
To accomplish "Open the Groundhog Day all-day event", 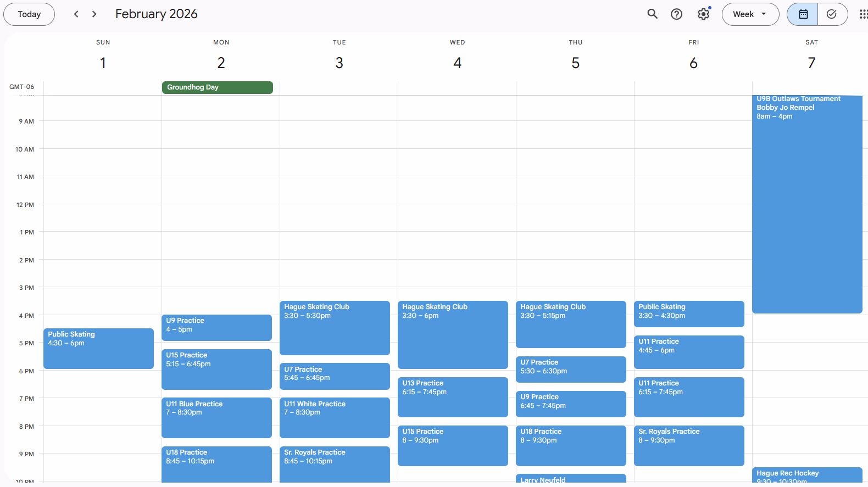I will point(217,87).
